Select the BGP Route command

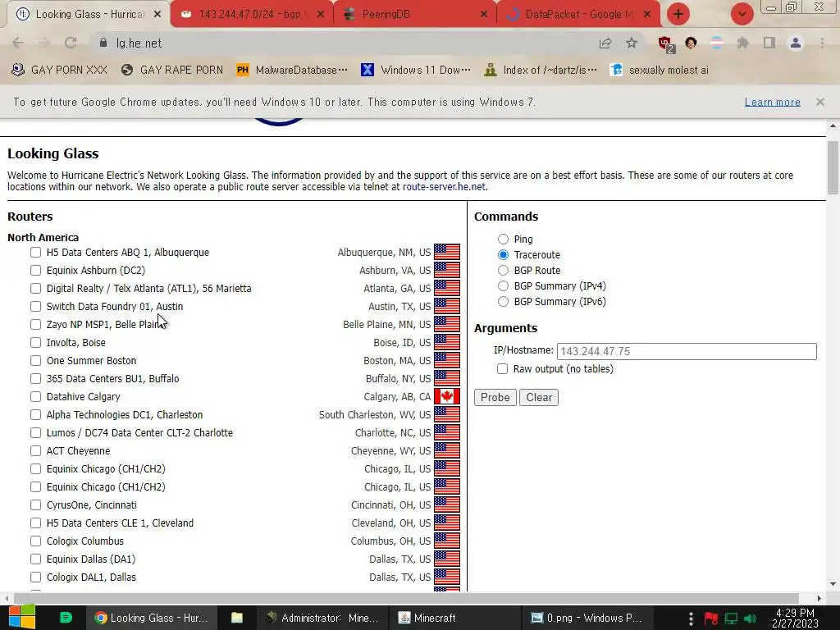[x=503, y=270]
